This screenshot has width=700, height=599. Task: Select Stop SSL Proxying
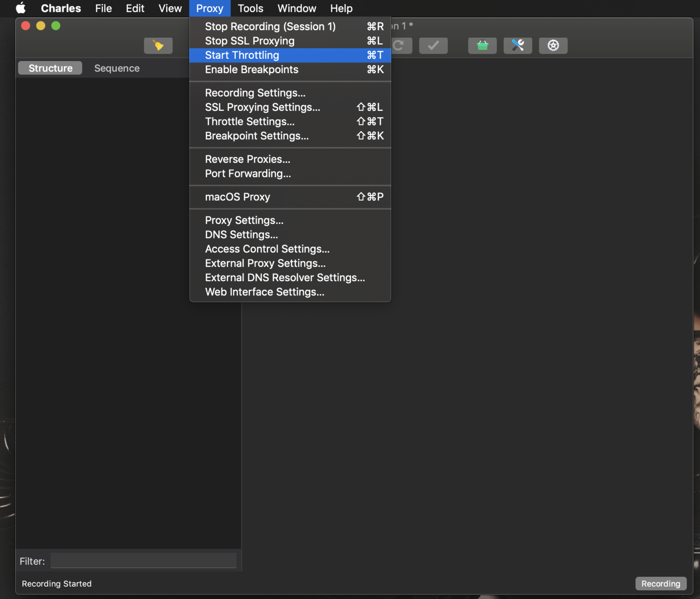(250, 41)
